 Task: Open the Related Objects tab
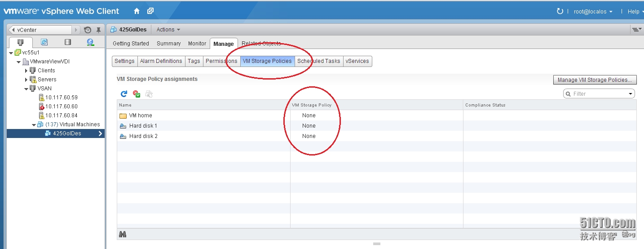pos(261,44)
